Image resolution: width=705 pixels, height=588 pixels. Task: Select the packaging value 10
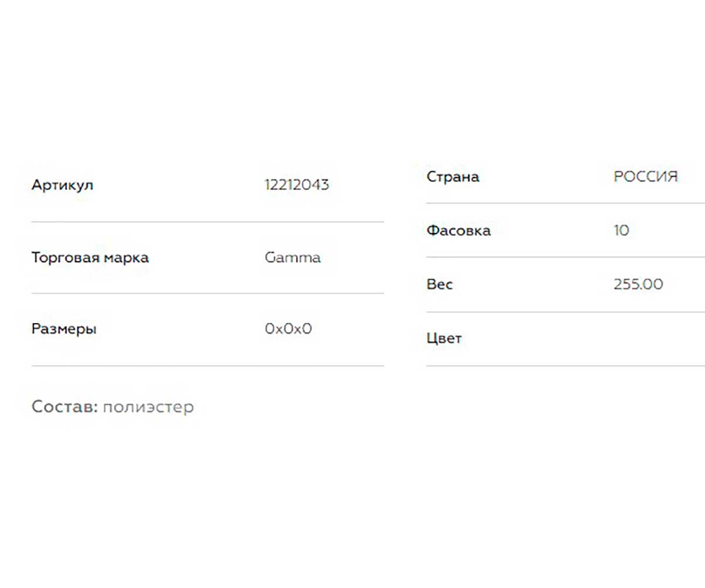coord(621,230)
